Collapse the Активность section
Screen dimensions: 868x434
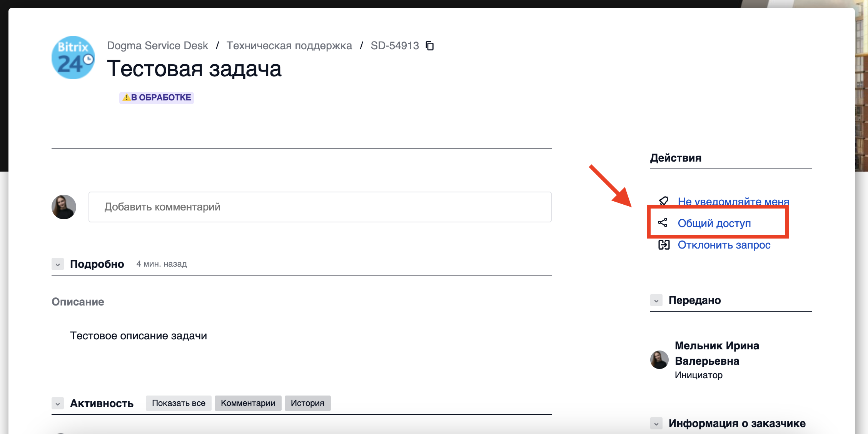pyautogui.click(x=58, y=404)
